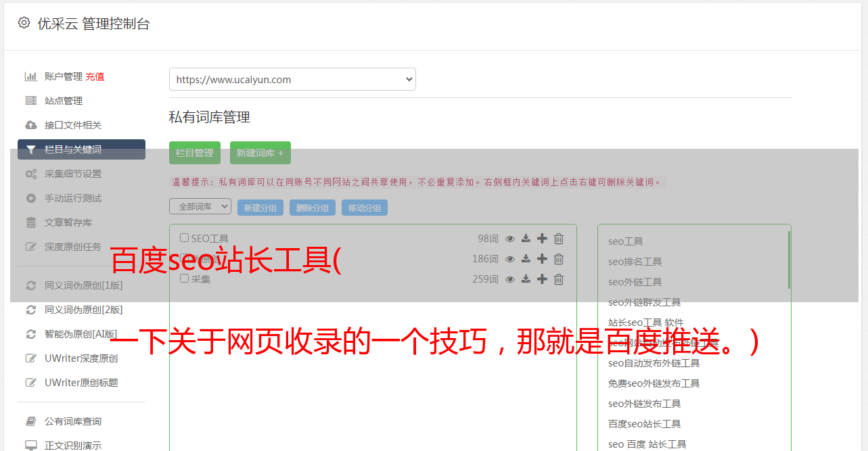Click the 移动分组 button
This screenshot has height=451, width=868.
pyautogui.click(x=365, y=208)
